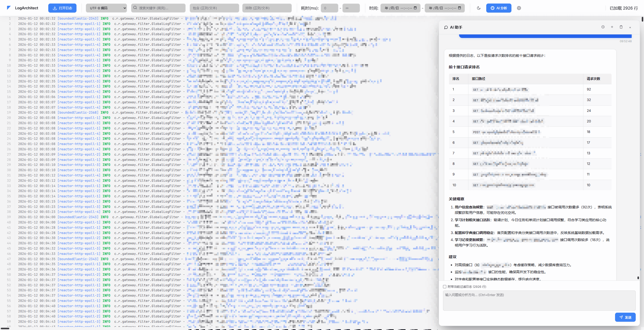
Task: Open the start time calendar picker
Action: (415, 8)
